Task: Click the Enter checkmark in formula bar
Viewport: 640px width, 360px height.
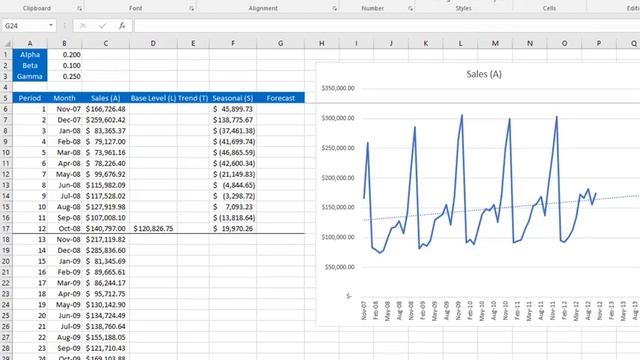Action: [x=102, y=26]
